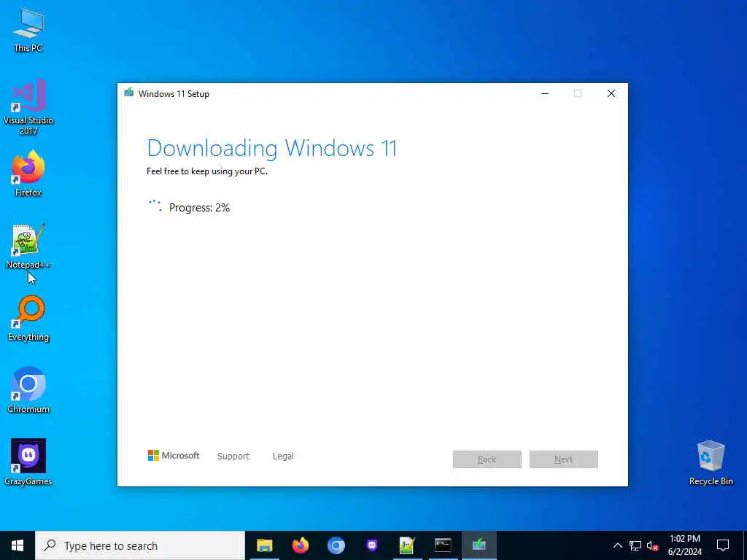Open File Explorer from the taskbar
747x560 pixels.
click(264, 545)
